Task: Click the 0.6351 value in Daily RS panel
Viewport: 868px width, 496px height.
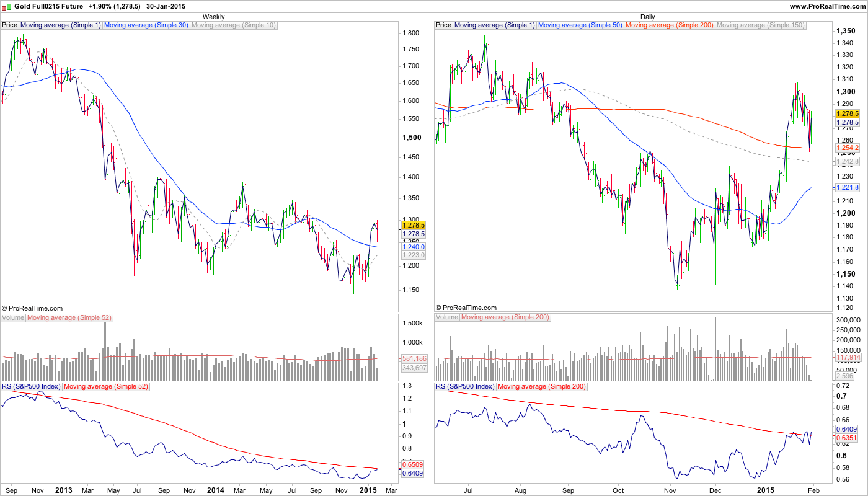Action: pyautogui.click(x=846, y=437)
